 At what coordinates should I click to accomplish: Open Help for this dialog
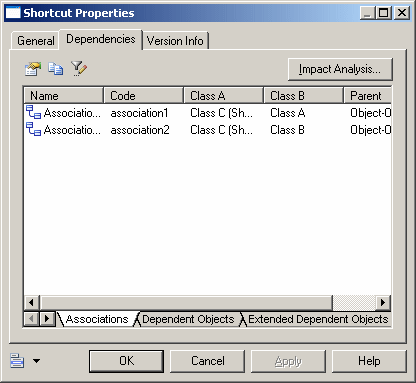pos(369,361)
